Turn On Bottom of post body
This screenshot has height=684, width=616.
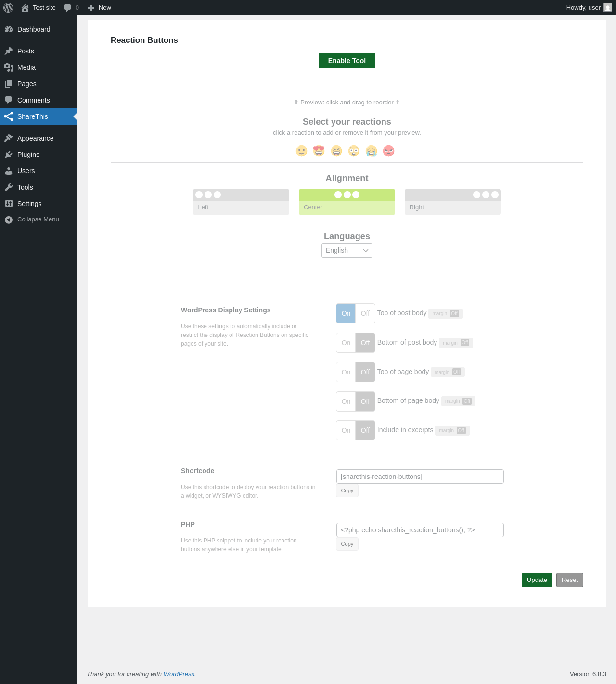pyautogui.click(x=346, y=343)
